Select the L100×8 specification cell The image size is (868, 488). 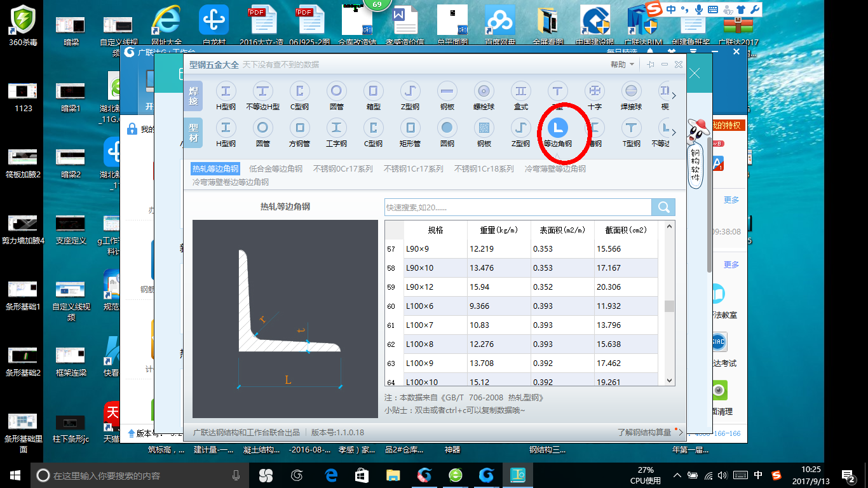point(435,344)
